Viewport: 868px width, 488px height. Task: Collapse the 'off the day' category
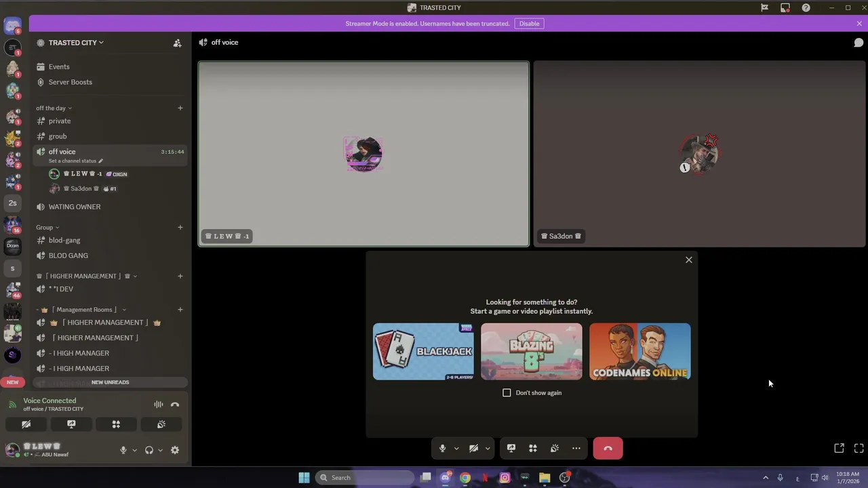(54, 108)
